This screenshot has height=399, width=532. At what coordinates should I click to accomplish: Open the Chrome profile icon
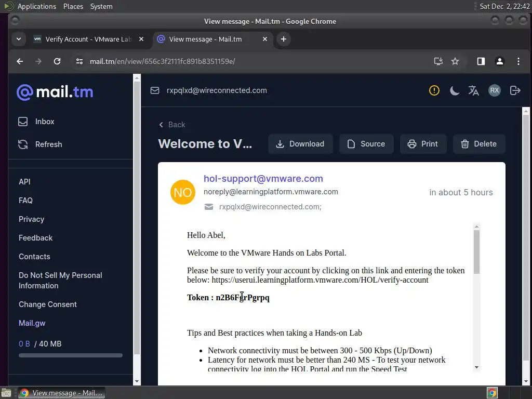click(x=499, y=61)
